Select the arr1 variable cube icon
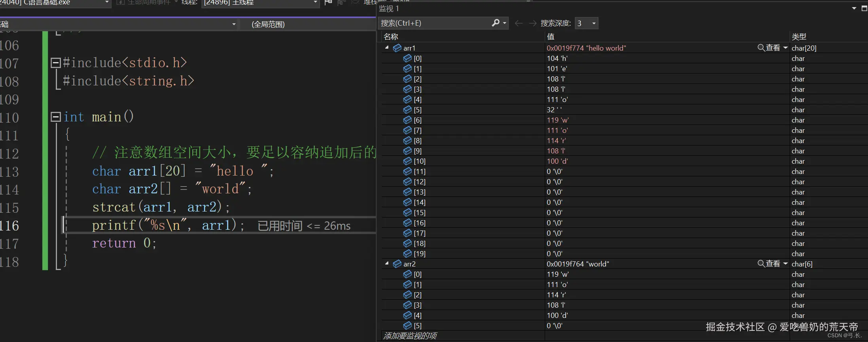The height and width of the screenshot is (342, 868). click(397, 48)
